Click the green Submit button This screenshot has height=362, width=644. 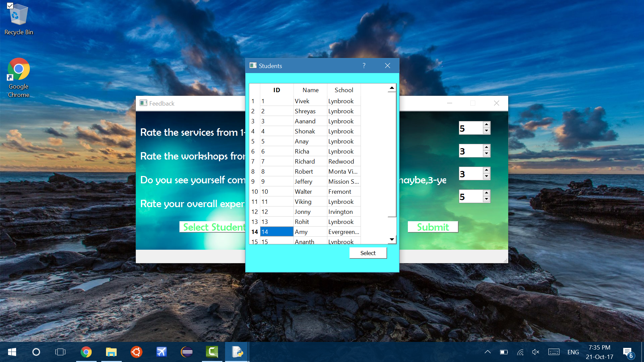[x=433, y=227]
